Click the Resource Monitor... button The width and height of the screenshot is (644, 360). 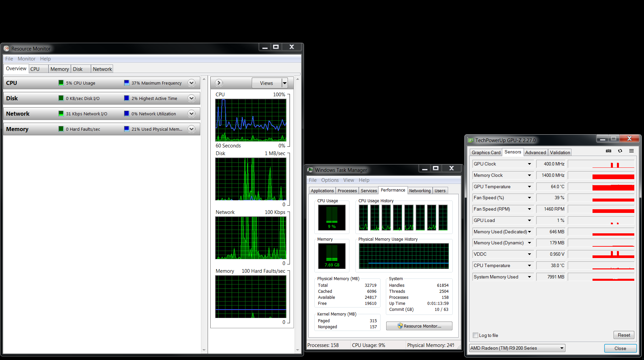419,326
